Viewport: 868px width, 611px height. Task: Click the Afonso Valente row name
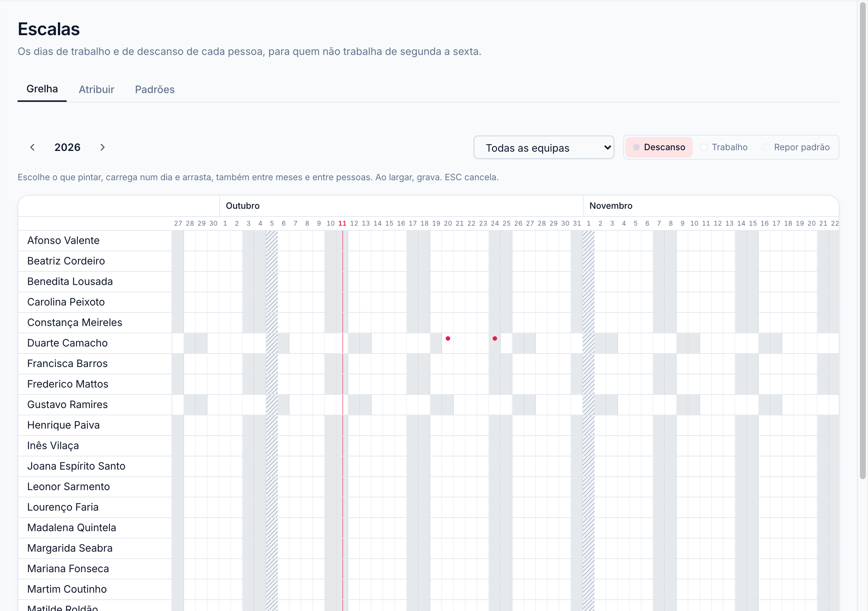(x=63, y=241)
